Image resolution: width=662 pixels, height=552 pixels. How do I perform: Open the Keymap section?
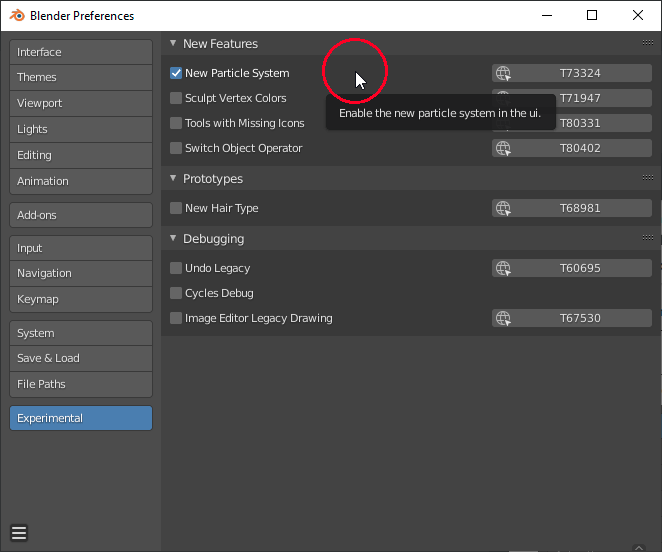click(81, 299)
